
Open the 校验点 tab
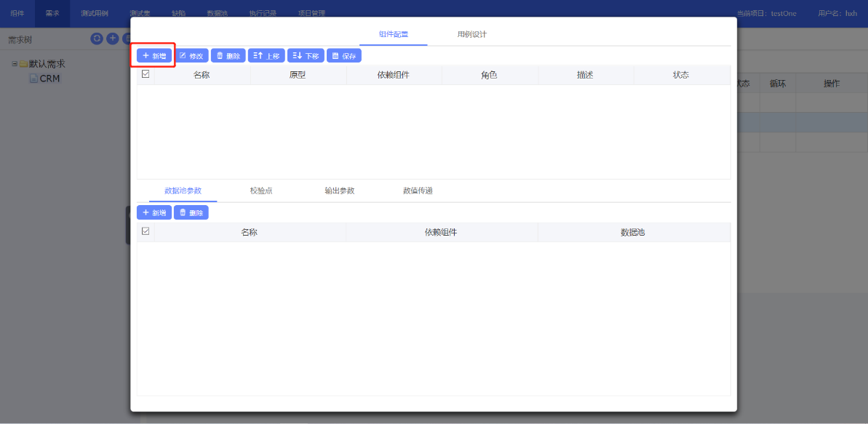pos(261,191)
